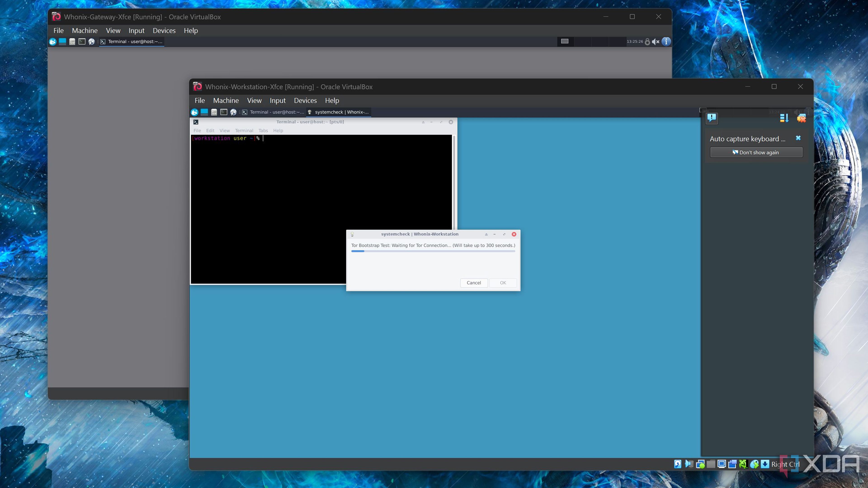Screen dimensions: 868x488
Task: Open Devices menu of Workstation window
Action: 305,100
